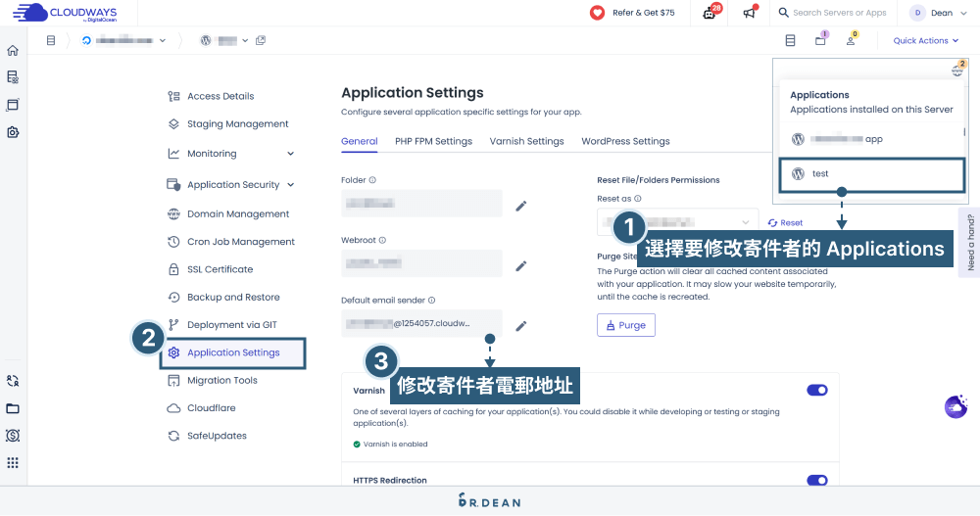The image size is (980, 516).
Task: Open the server selector dropdown in breadcrumb
Action: click(123, 40)
